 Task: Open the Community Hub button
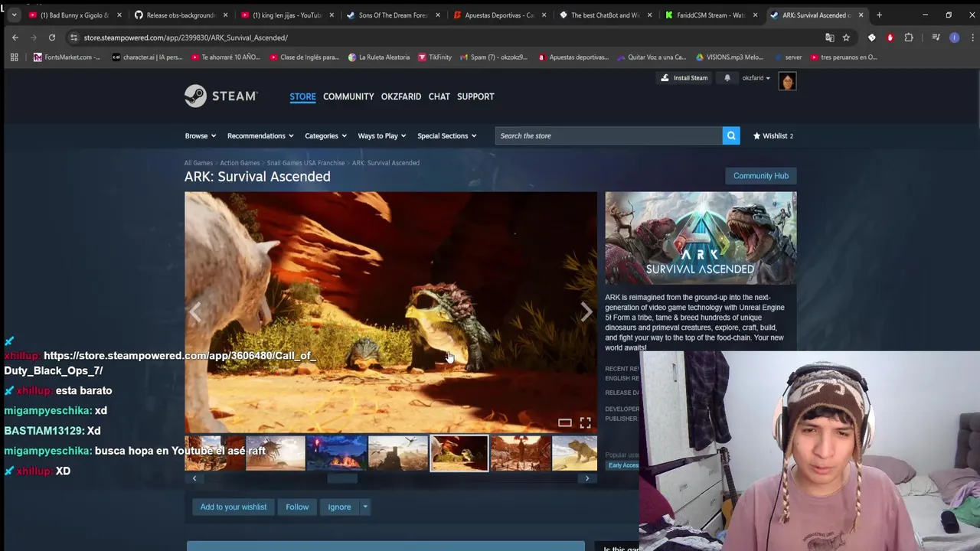click(x=761, y=176)
